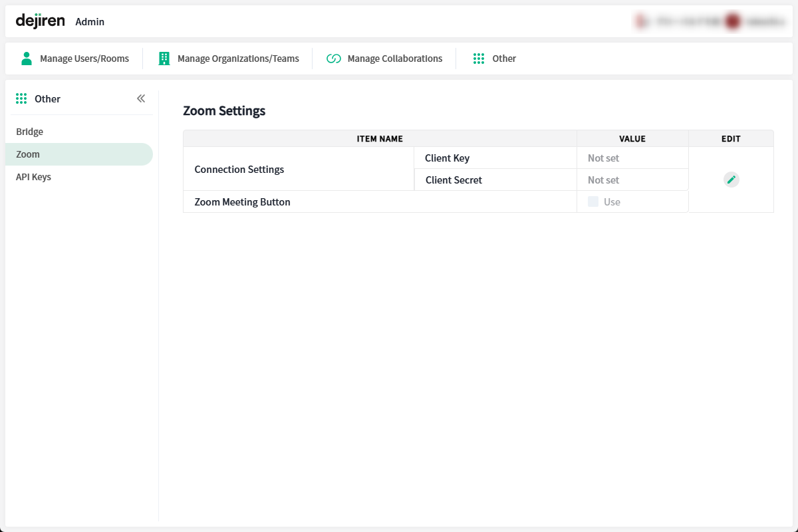Click the ITEM NAME column header

pos(380,139)
